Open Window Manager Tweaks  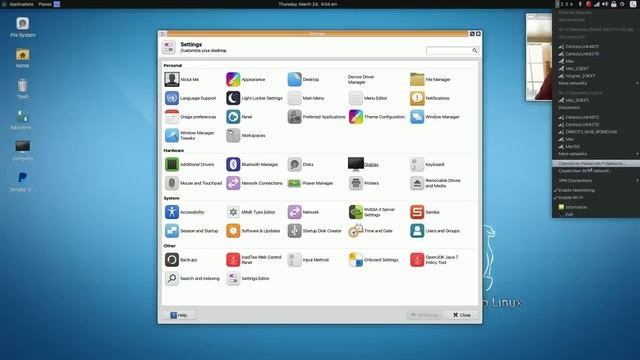(x=189, y=136)
